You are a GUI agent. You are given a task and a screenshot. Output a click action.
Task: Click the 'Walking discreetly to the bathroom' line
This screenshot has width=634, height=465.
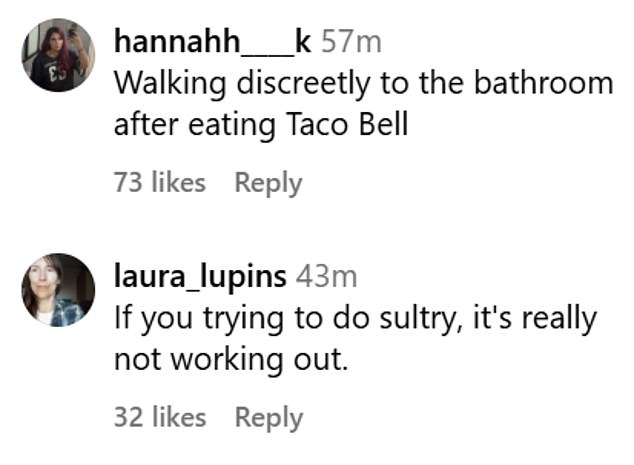click(x=364, y=84)
